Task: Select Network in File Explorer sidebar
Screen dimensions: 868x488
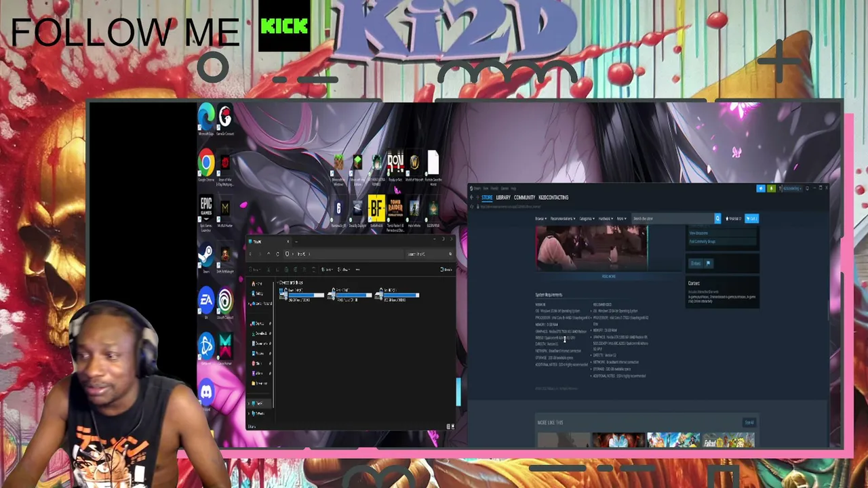Action: coord(258,413)
